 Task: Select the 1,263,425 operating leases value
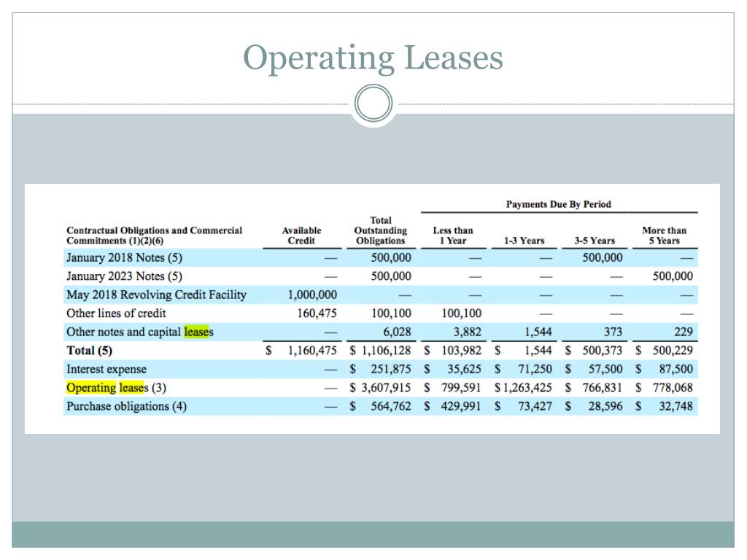tap(527, 388)
